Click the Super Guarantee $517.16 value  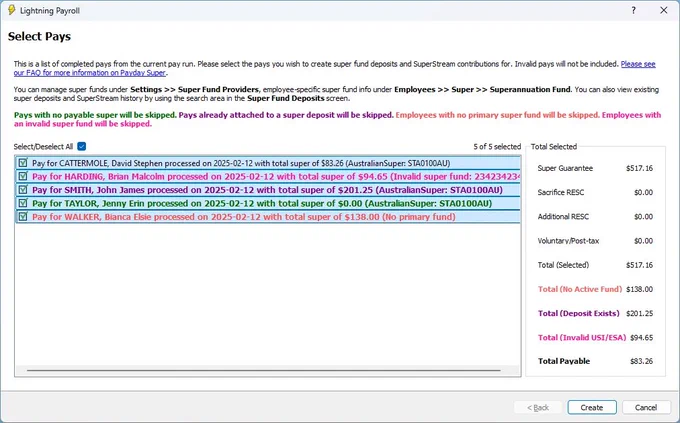(x=639, y=168)
